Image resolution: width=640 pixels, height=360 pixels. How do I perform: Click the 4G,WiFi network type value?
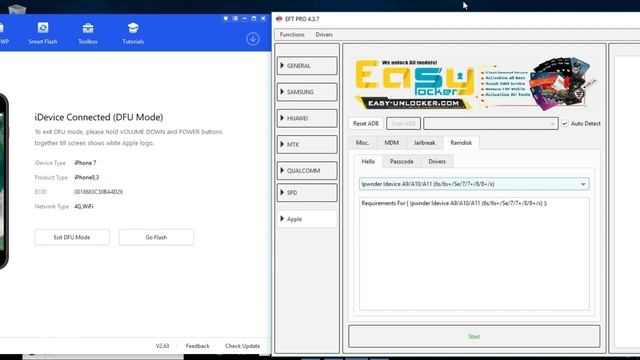pos(84,207)
